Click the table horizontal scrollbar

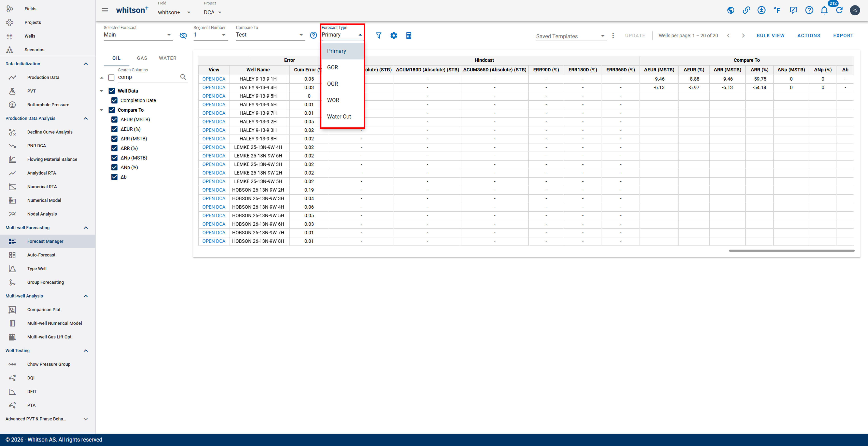[791, 251]
